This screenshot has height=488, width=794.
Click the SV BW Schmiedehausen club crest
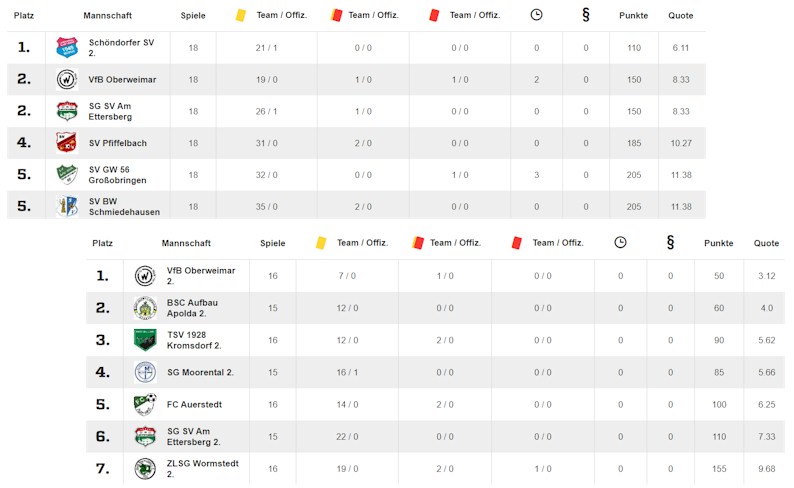[x=67, y=206]
